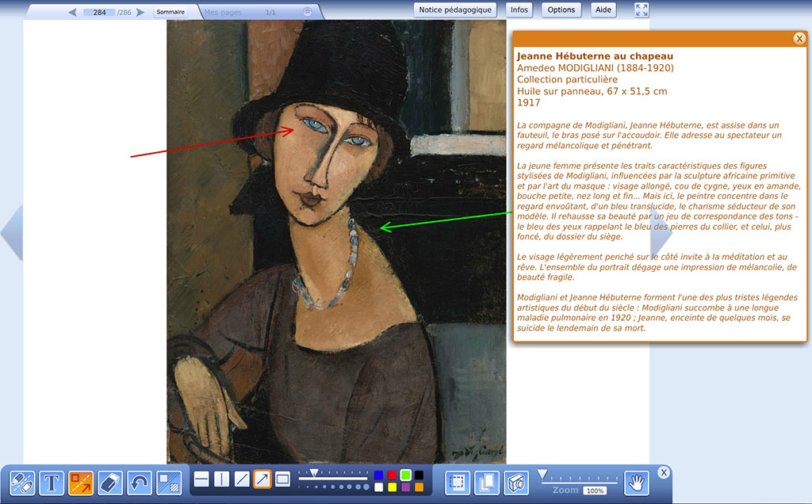Expand the Mes pages panel chevron
Viewport: 812px width, 504px height.
tap(308, 13)
